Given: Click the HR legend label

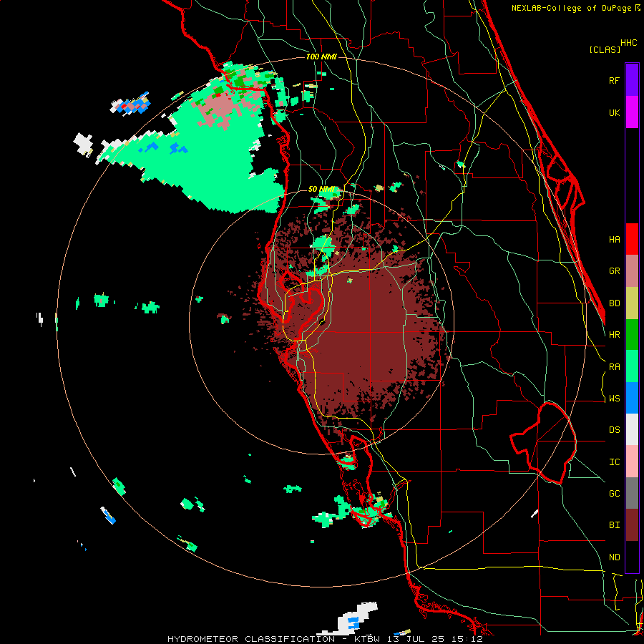Looking at the screenshot, I should tap(614, 335).
